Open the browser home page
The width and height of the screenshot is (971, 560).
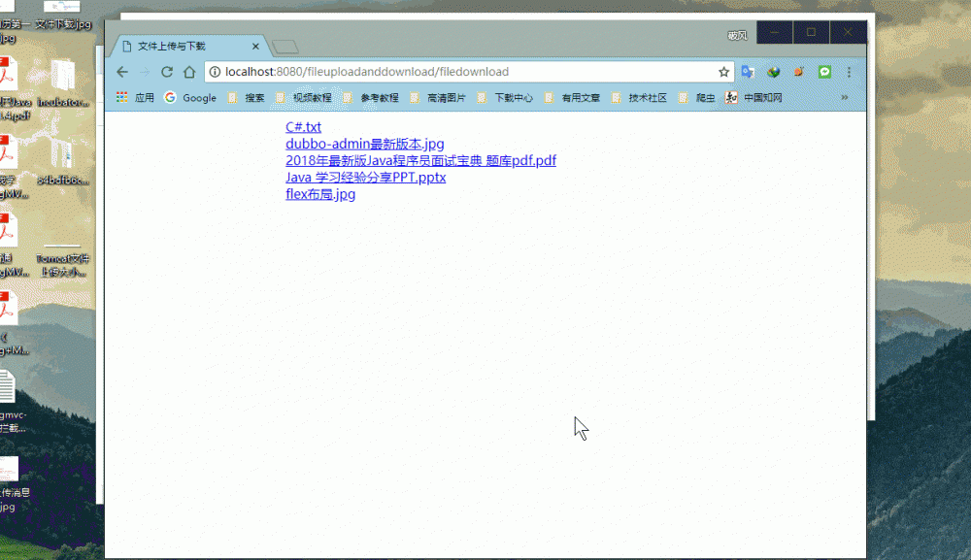pos(189,71)
